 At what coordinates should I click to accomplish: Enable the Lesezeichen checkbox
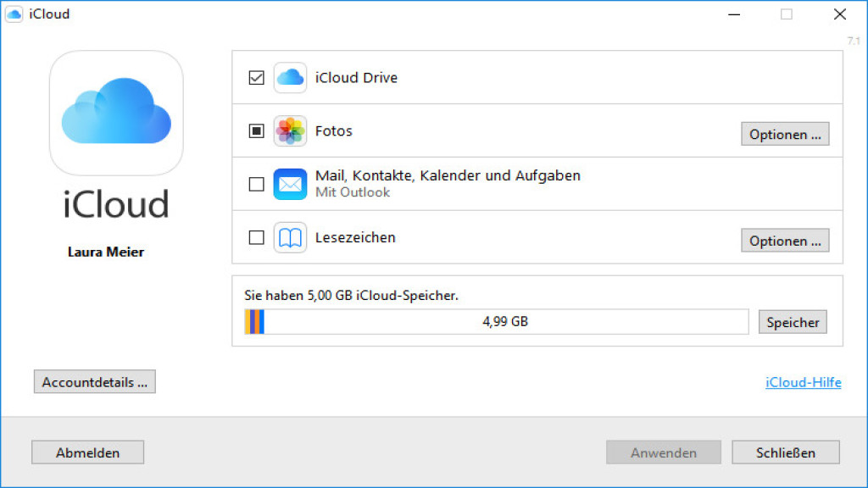255,238
